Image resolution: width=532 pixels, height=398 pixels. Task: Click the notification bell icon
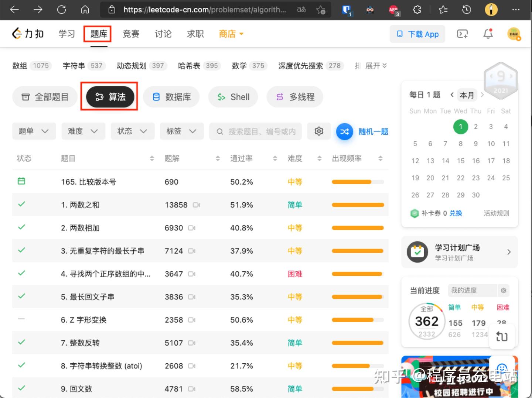click(488, 34)
